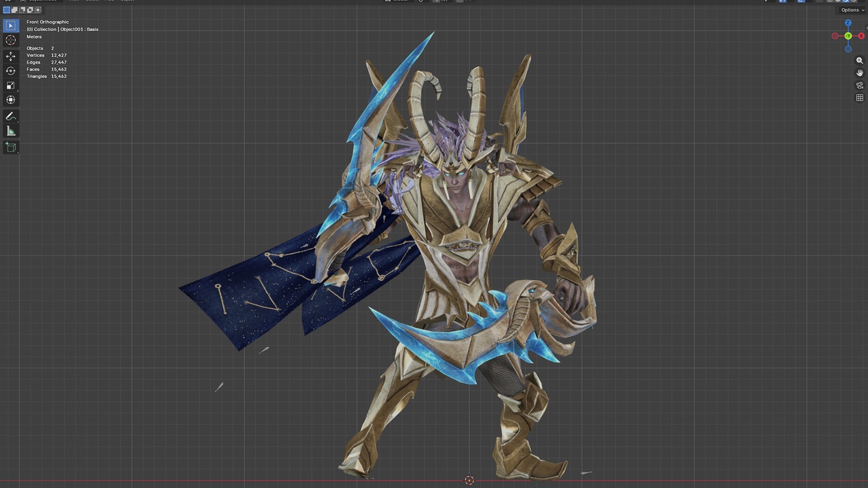
Task: Click the 'Triangles 15,462' statistic
Action: coord(46,76)
